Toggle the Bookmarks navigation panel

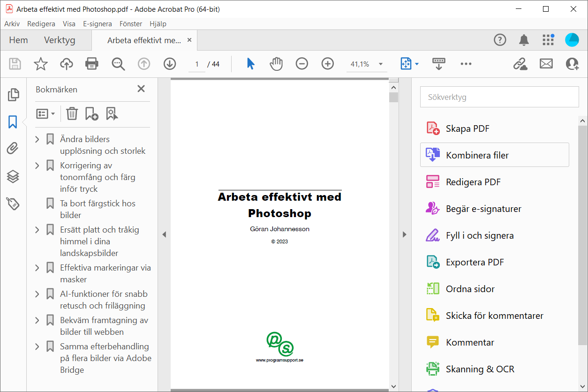(13, 122)
